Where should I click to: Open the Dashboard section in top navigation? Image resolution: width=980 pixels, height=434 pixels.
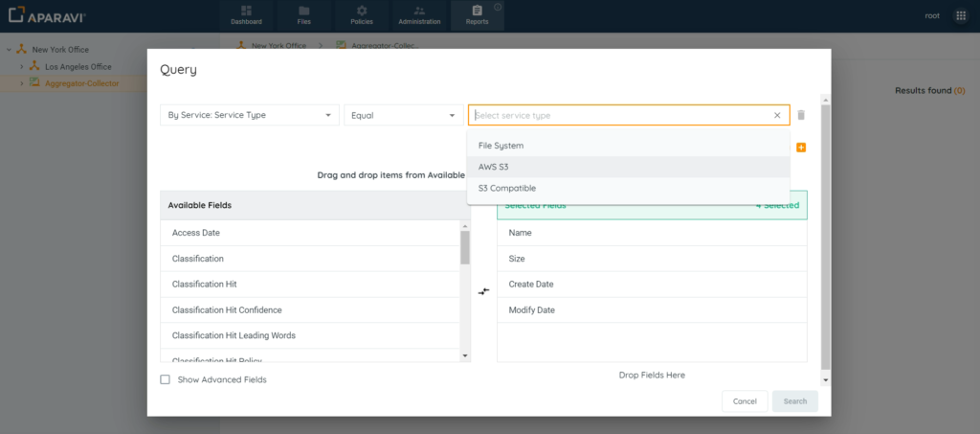[246, 15]
